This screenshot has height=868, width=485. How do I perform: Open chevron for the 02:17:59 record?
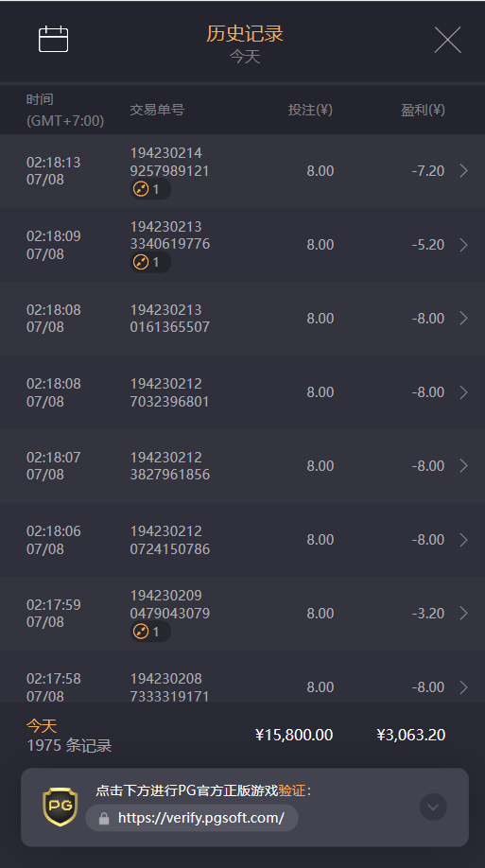point(464,614)
